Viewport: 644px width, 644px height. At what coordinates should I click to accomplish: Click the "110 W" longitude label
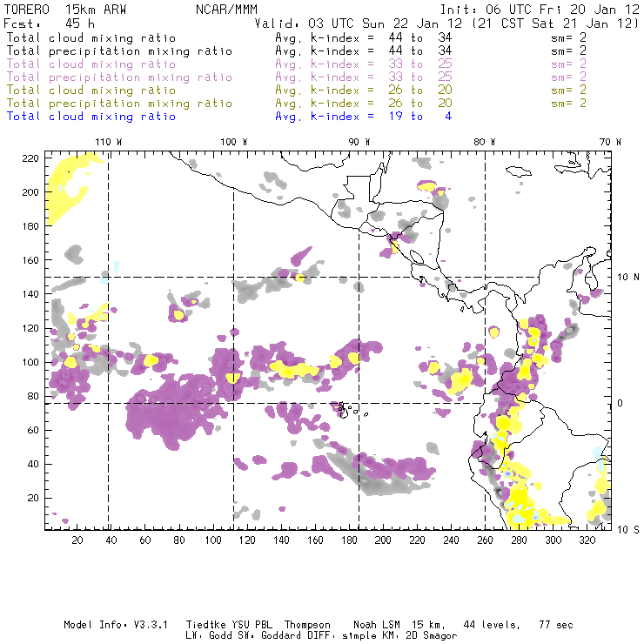(109, 142)
